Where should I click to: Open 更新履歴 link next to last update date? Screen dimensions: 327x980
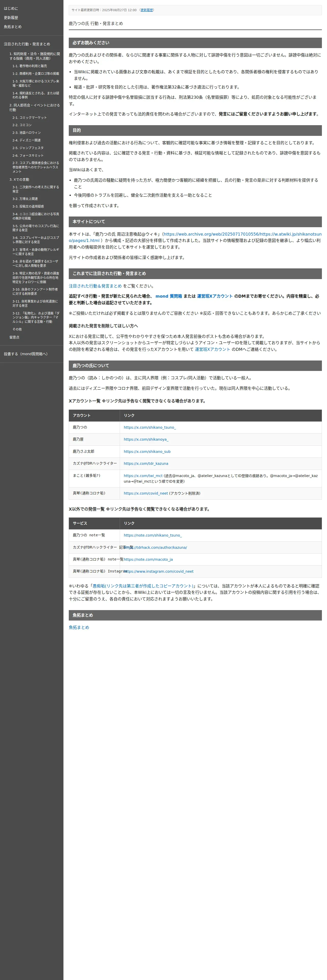(146, 10)
